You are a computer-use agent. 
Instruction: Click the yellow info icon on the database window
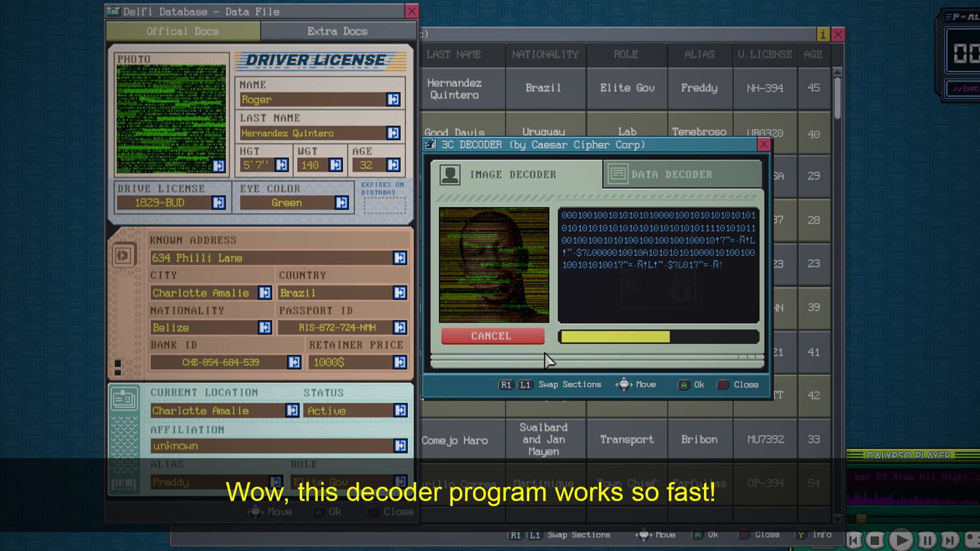tap(823, 34)
